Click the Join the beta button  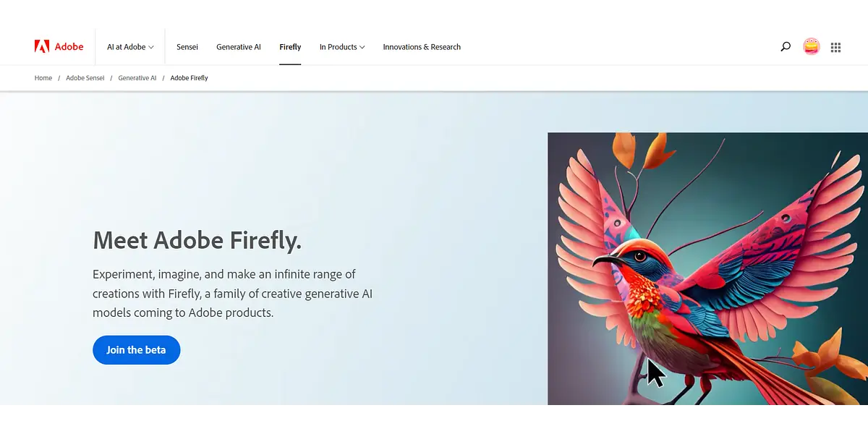[136, 350]
